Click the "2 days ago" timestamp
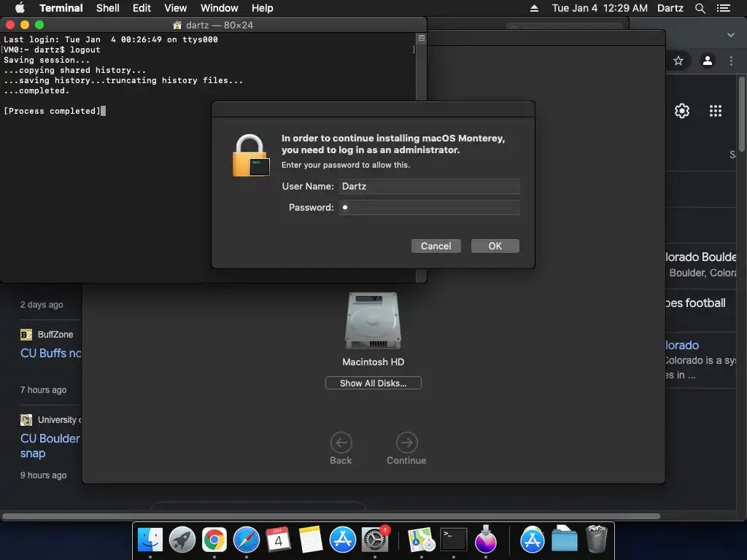747x560 pixels. click(x=42, y=305)
